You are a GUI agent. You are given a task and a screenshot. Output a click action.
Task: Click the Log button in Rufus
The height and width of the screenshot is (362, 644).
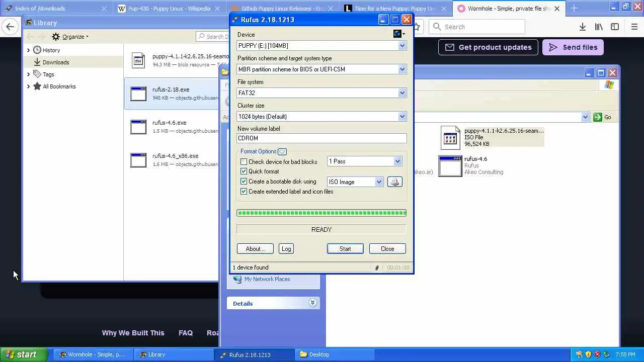[286, 249]
